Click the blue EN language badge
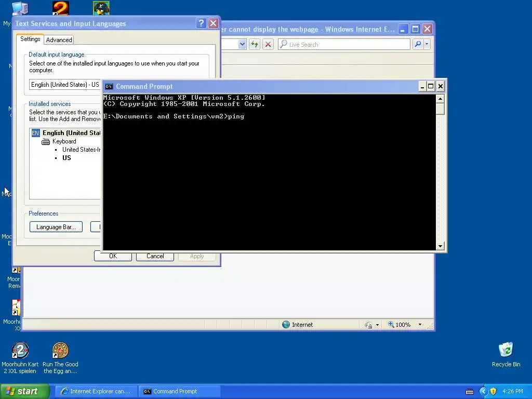532x399 pixels. click(35, 133)
